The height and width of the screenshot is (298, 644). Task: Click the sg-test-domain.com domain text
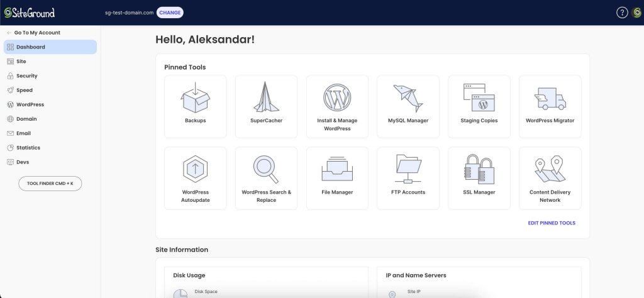point(129,13)
